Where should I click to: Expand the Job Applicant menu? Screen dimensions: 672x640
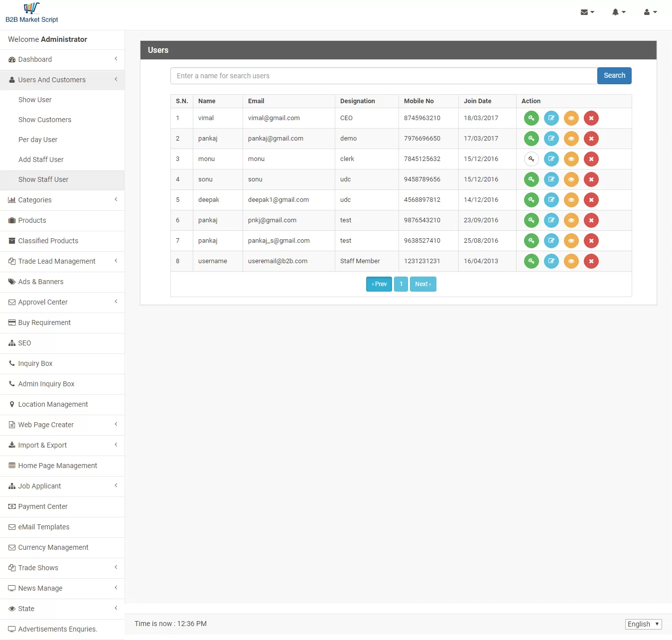coord(62,486)
